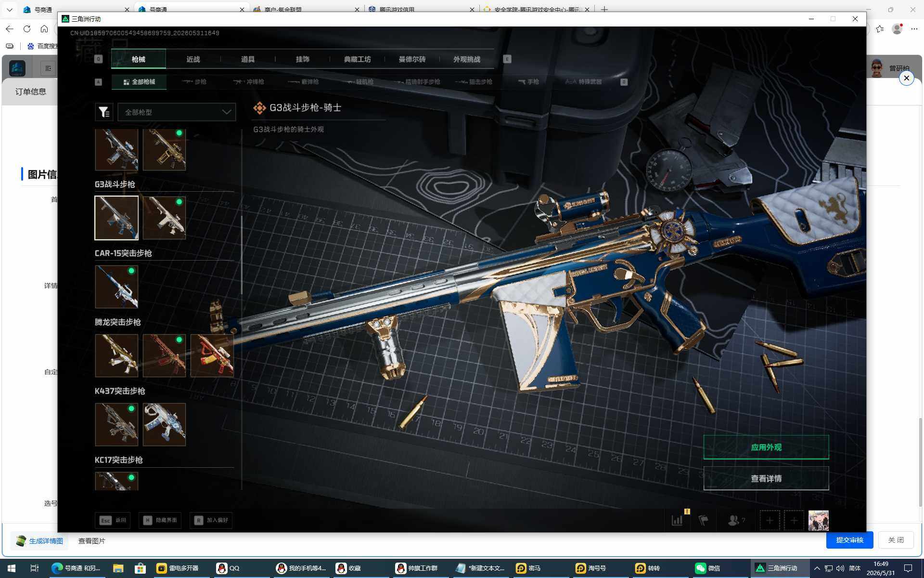This screenshot has height=578, width=924.
Task: Click 提交审核 submit review in browser
Action: pos(849,540)
